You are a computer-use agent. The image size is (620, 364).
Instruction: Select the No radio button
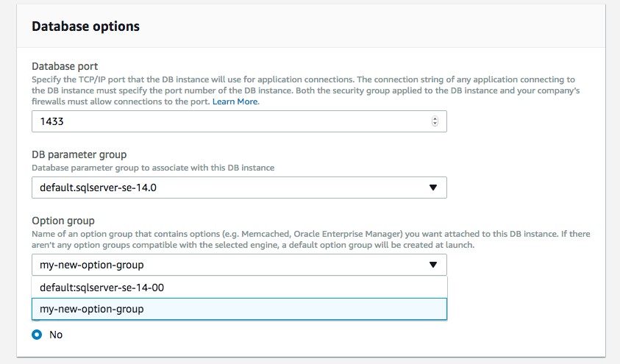tap(37, 335)
